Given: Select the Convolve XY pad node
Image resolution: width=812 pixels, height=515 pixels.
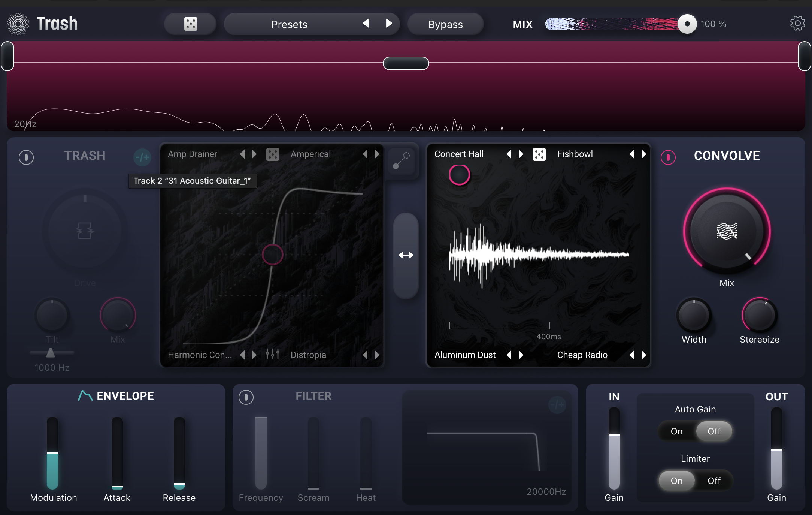Looking at the screenshot, I should click(x=460, y=175).
